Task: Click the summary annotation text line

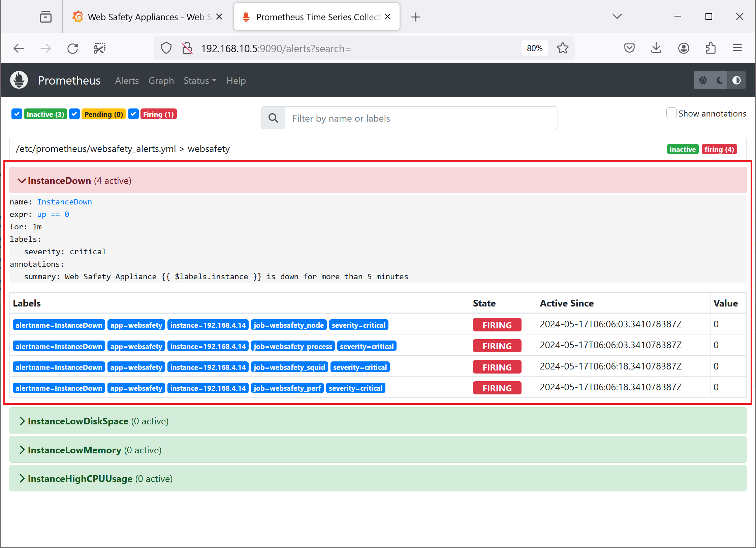Action: 216,277
